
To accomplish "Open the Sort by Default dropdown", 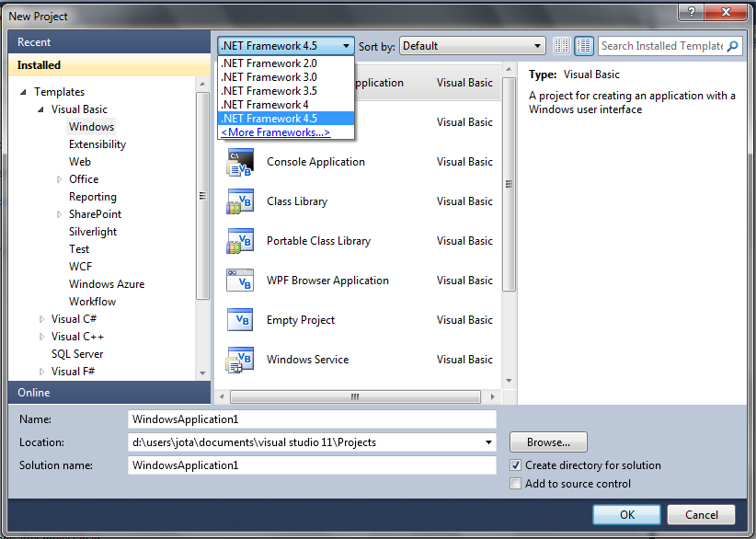I will click(473, 46).
